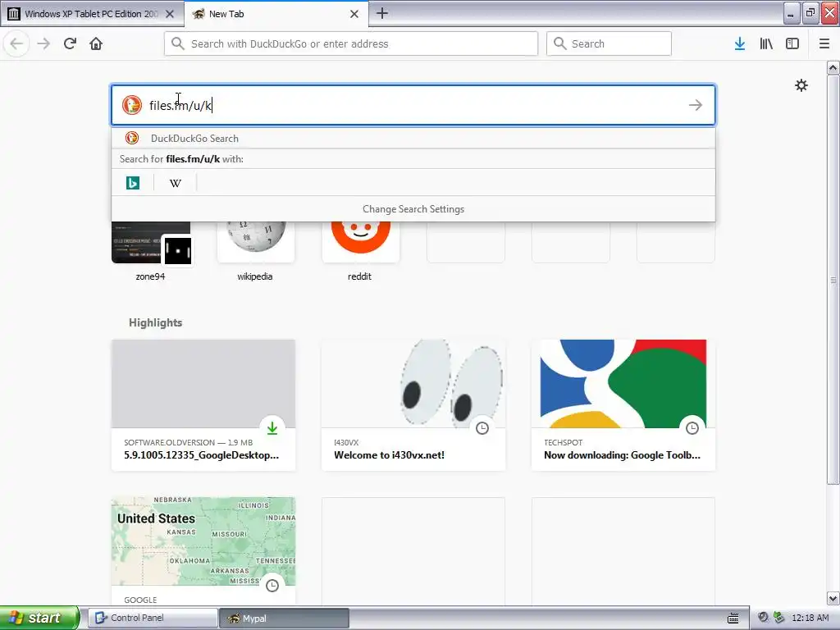Image resolution: width=840 pixels, height=630 pixels.
Task: Open the hamburger application menu
Action: pos(824,44)
